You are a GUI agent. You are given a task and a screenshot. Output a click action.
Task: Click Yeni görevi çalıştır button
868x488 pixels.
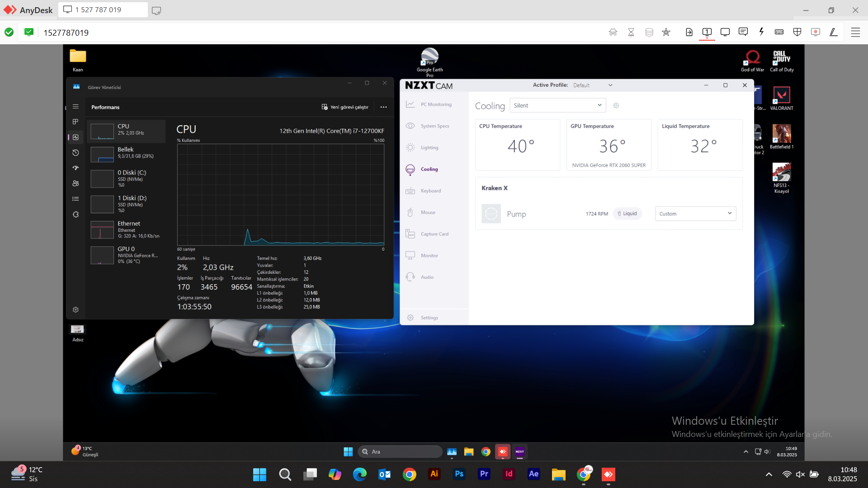(x=345, y=107)
